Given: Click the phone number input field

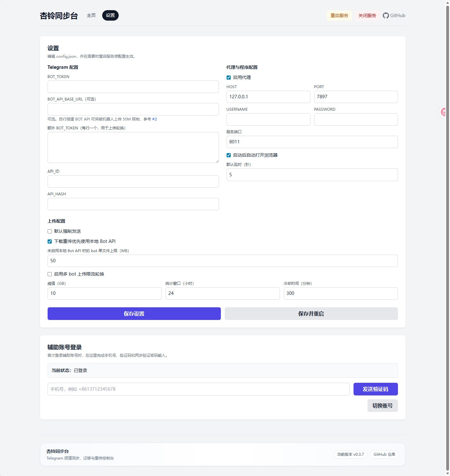Looking at the screenshot, I should point(198,389).
